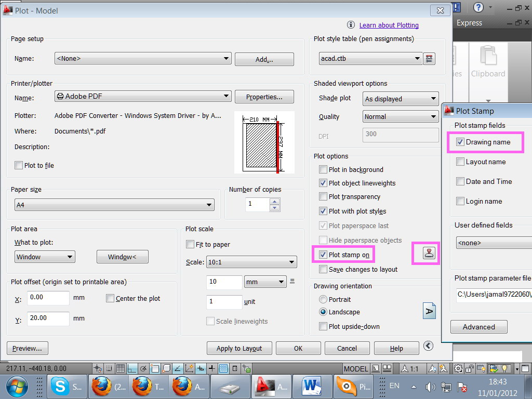Click the drawing orientation arrow icon near Landscape
This screenshot has height=399, width=532.
[x=429, y=311]
